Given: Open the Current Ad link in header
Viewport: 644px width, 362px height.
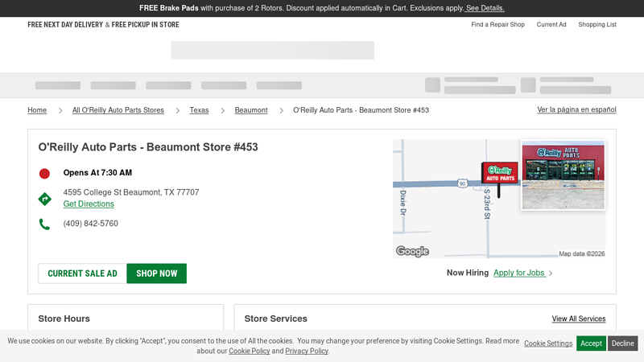Looking at the screenshot, I should click(551, 25).
